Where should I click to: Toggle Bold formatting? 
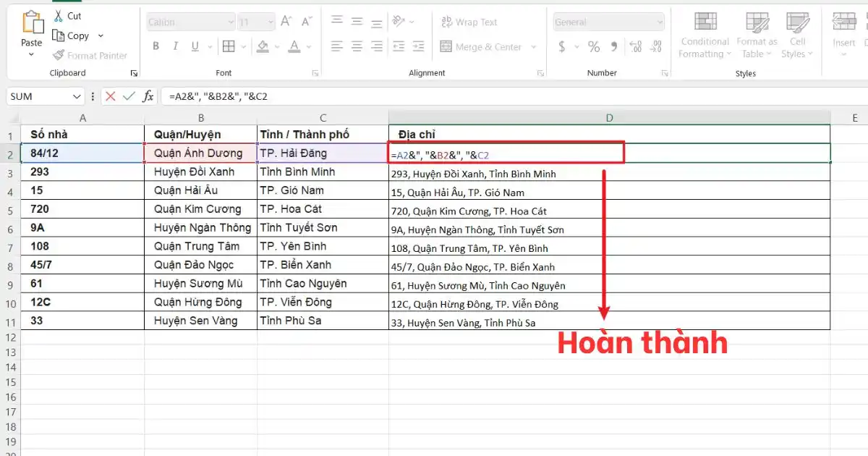[x=156, y=47]
